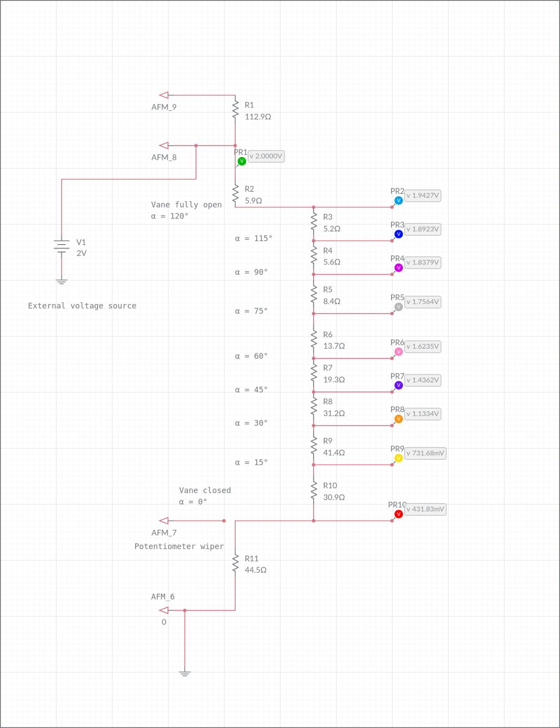The height and width of the screenshot is (728, 560).
Task: Select the gray PR5 probe marker
Action: point(398,307)
